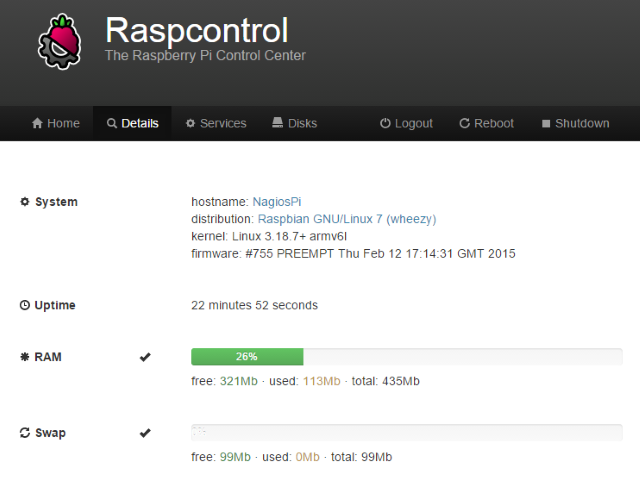The height and width of the screenshot is (488, 640).
Task: Click the 22 minutes 52 seconds uptime
Action: pyautogui.click(x=254, y=305)
